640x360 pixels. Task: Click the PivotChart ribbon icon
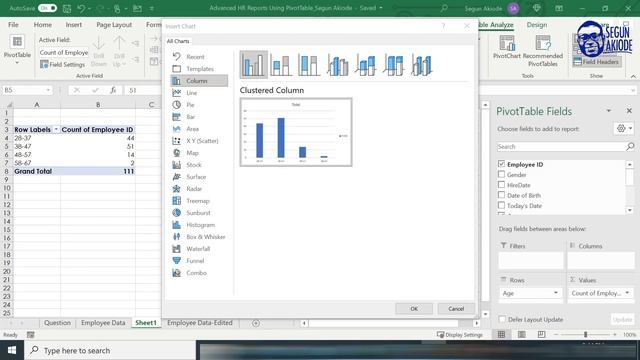[x=507, y=47]
